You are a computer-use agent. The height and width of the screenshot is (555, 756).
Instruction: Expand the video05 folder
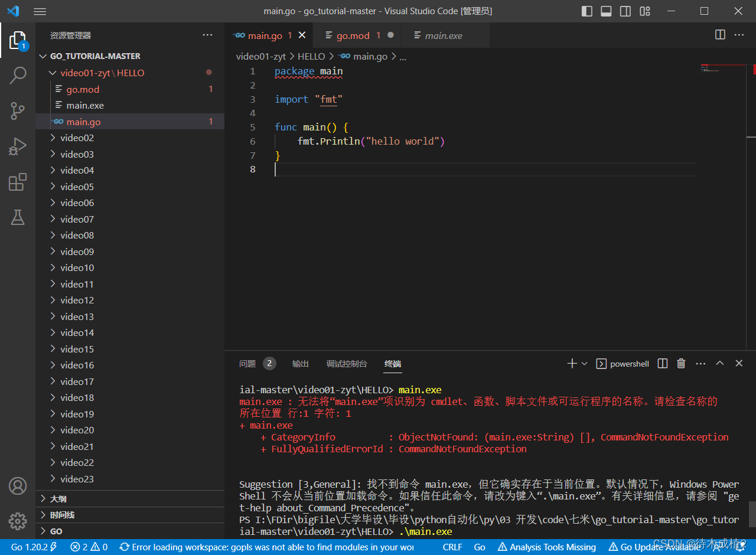(130, 187)
